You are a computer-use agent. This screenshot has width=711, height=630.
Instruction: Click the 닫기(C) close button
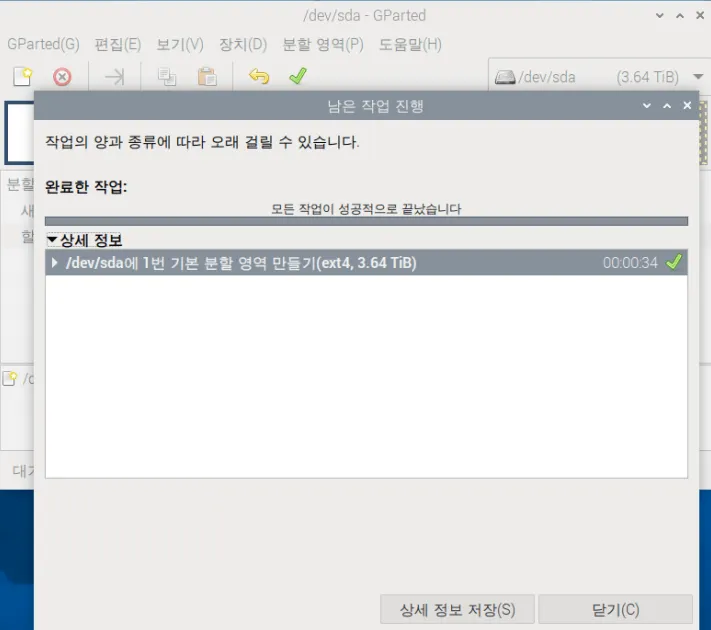click(x=615, y=610)
